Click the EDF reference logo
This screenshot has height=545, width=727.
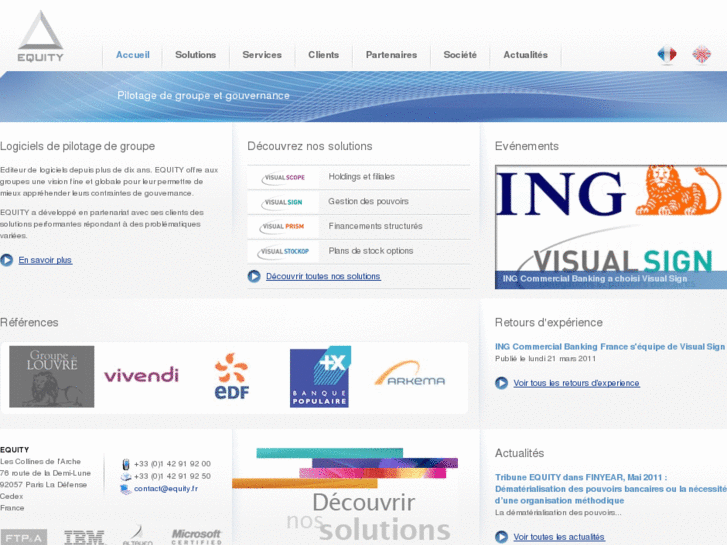[x=232, y=376]
